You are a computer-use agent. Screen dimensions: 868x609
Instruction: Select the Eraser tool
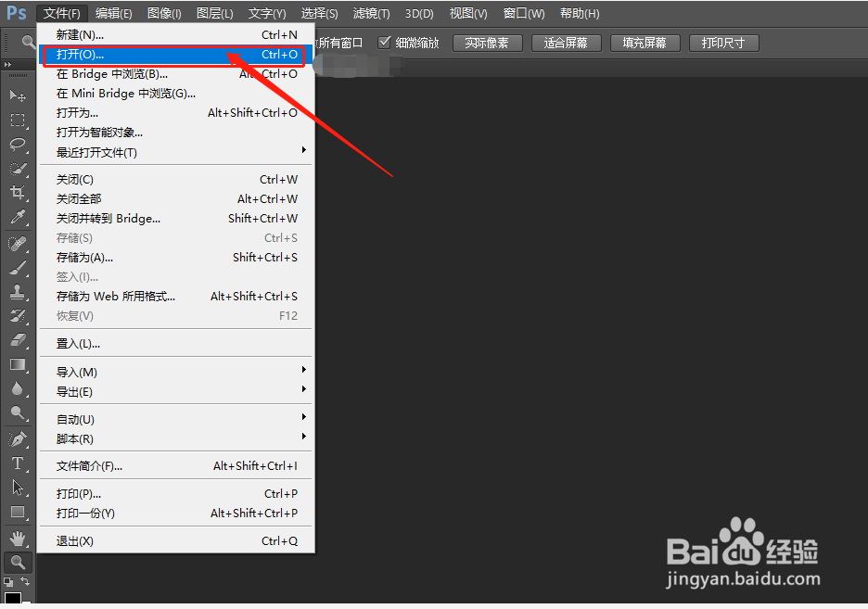coord(18,339)
